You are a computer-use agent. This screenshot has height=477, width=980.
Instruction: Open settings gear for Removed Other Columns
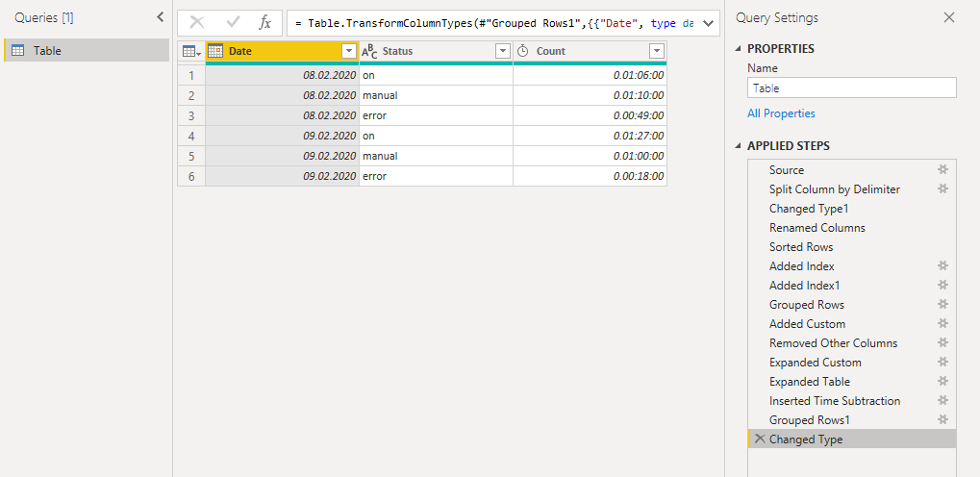(x=943, y=342)
